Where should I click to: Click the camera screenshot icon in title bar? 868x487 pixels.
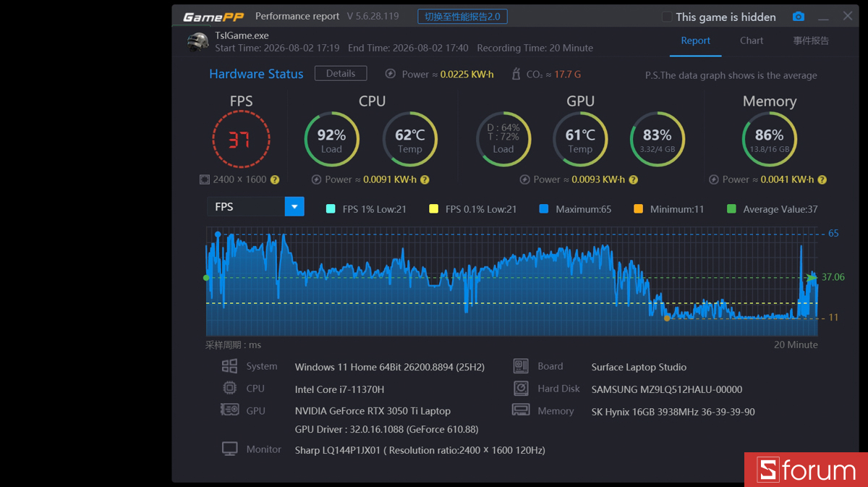(x=798, y=17)
